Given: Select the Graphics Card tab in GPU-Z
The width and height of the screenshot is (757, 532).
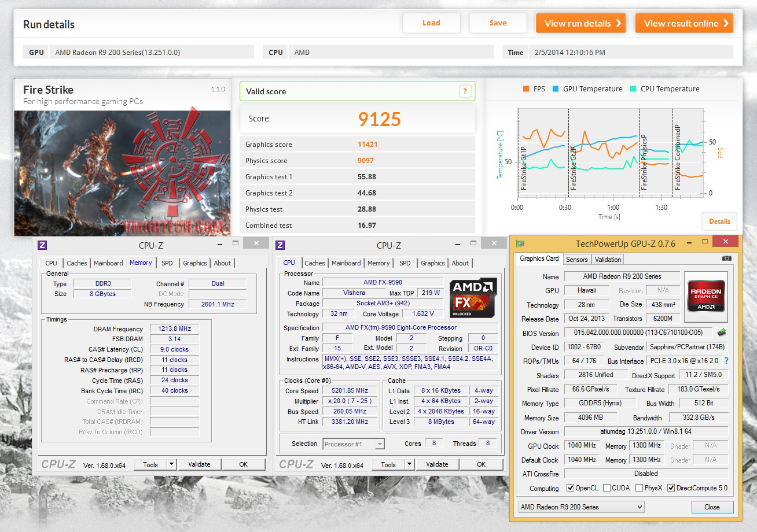Looking at the screenshot, I should pyautogui.click(x=539, y=258).
